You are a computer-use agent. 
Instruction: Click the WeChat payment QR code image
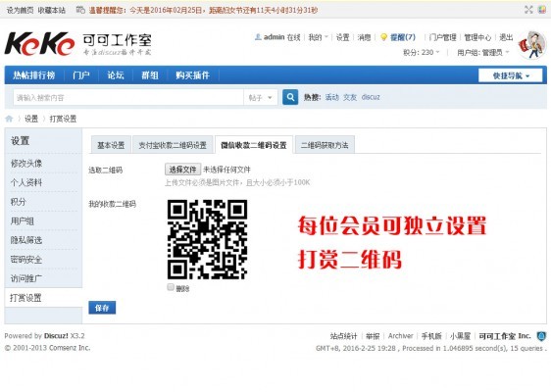pos(207,239)
